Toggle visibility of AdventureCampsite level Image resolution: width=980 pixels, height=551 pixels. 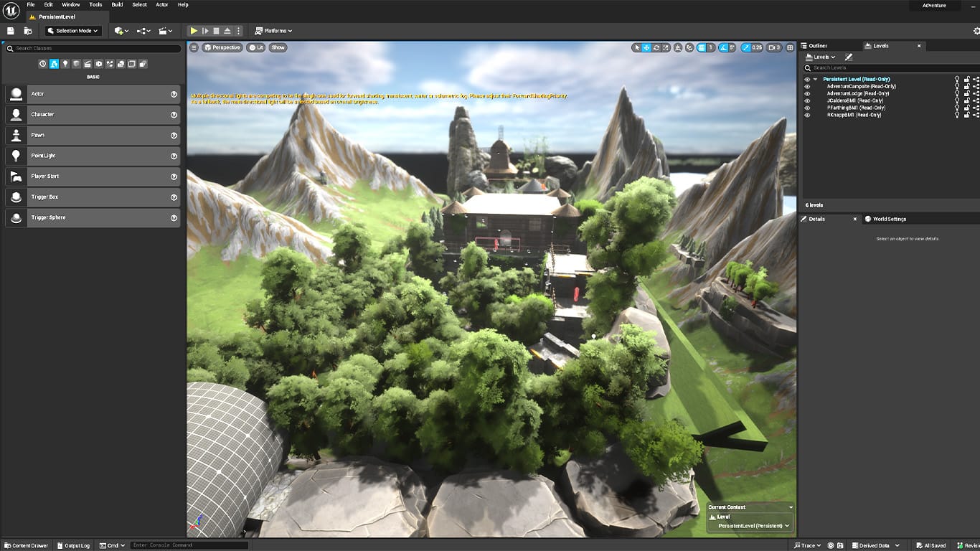807,86
